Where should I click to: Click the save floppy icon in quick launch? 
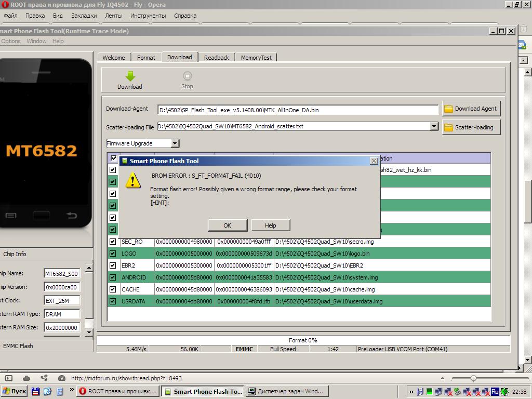(x=36, y=391)
